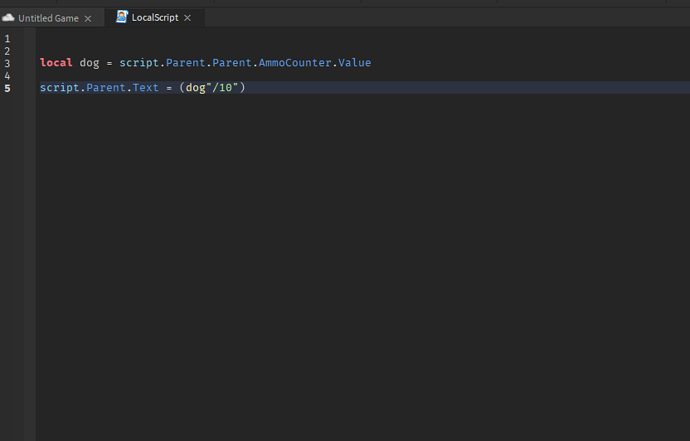
Task: Click line number 2 in the gutter
Action: tap(7, 51)
